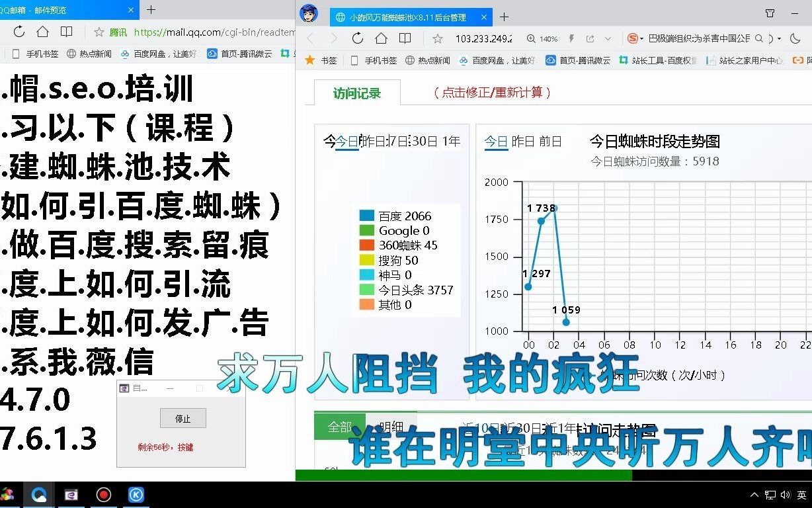The image size is (812, 508).
Task: Click the share icon in address bar
Action: click(590, 38)
